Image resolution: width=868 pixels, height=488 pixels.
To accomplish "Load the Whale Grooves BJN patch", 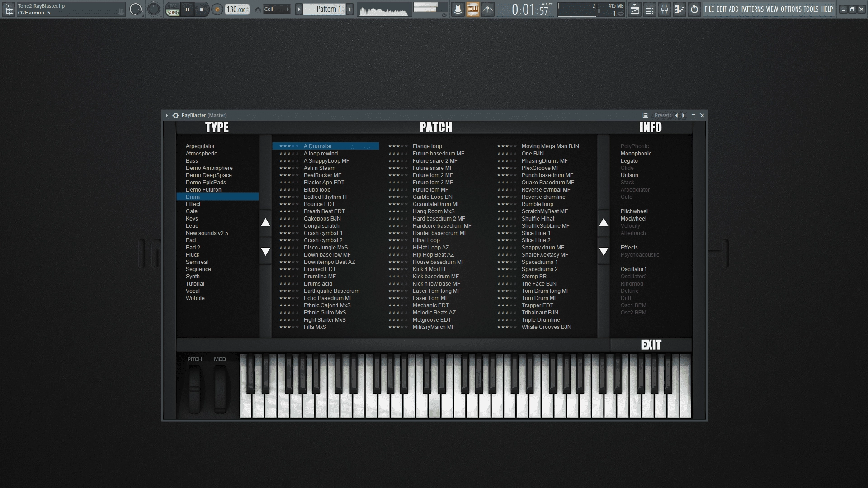I will pyautogui.click(x=546, y=327).
